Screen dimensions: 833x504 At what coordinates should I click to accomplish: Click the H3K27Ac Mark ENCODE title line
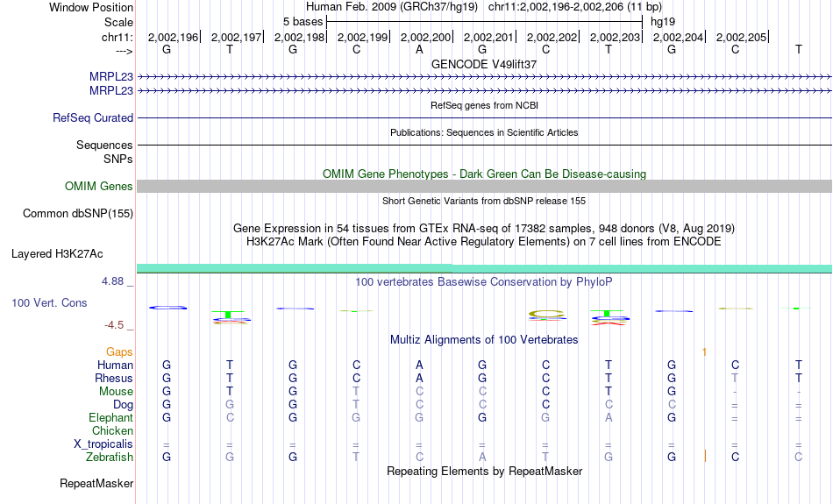tap(484, 242)
